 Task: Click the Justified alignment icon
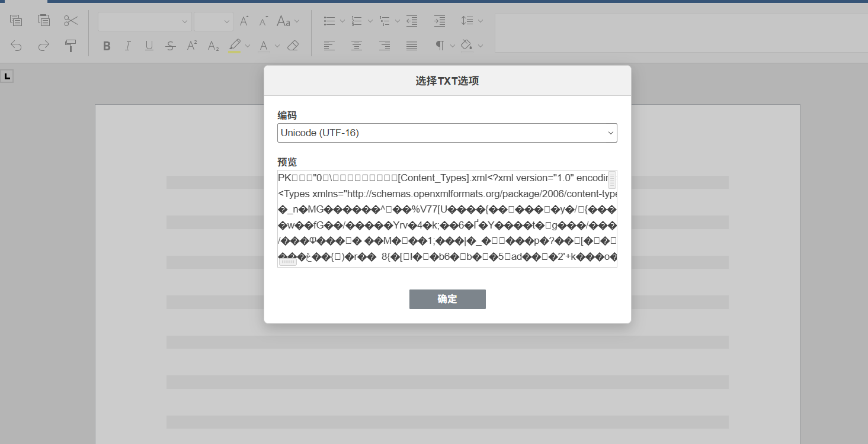pyautogui.click(x=412, y=46)
